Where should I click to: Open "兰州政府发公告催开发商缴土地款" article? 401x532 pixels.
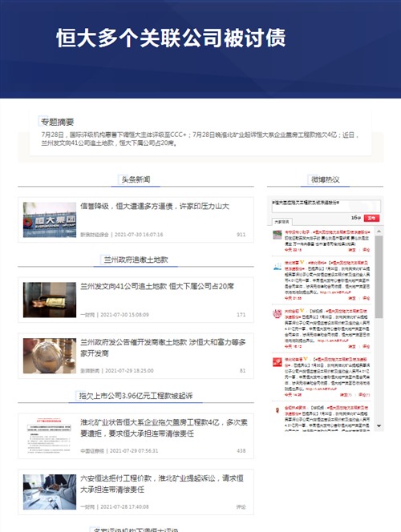[x=163, y=348]
